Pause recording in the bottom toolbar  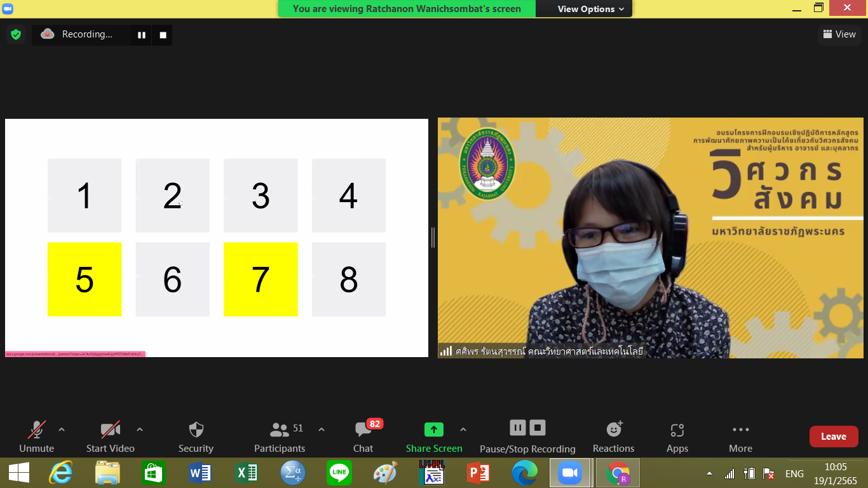click(518, 428)
